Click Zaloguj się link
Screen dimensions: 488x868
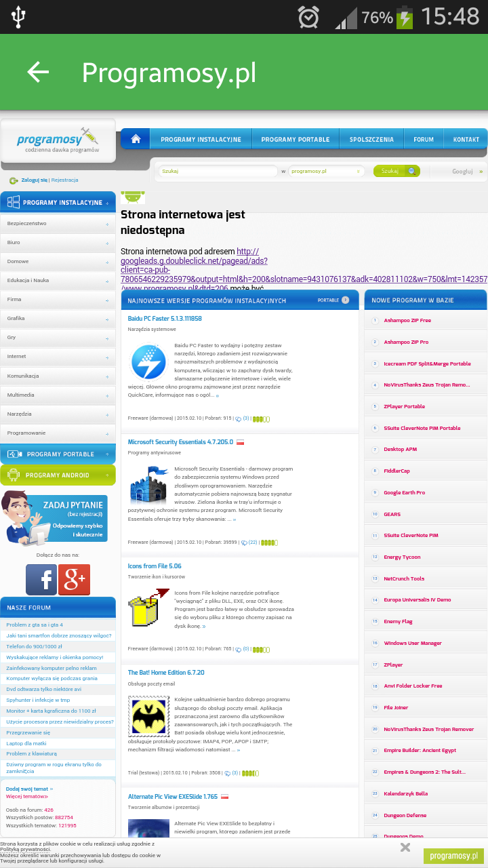(34, 180)
